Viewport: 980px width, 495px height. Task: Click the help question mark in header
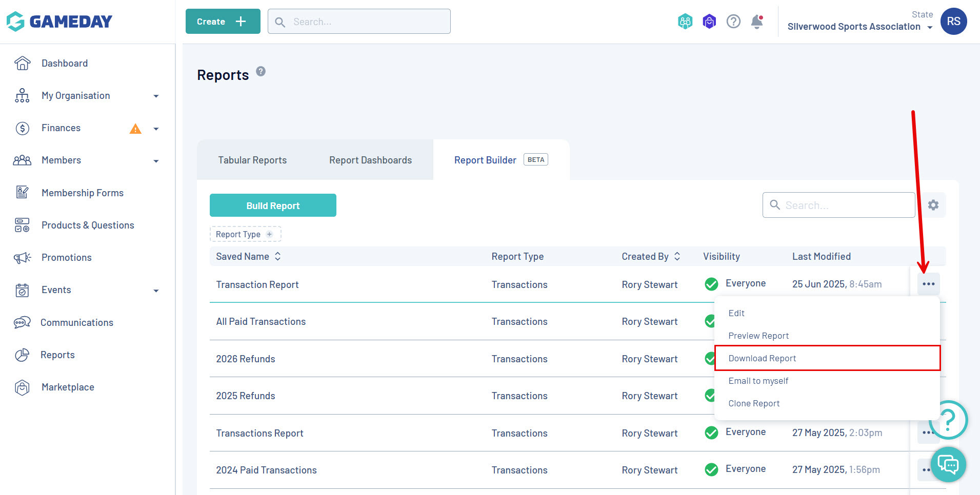(x=733, y=22)
